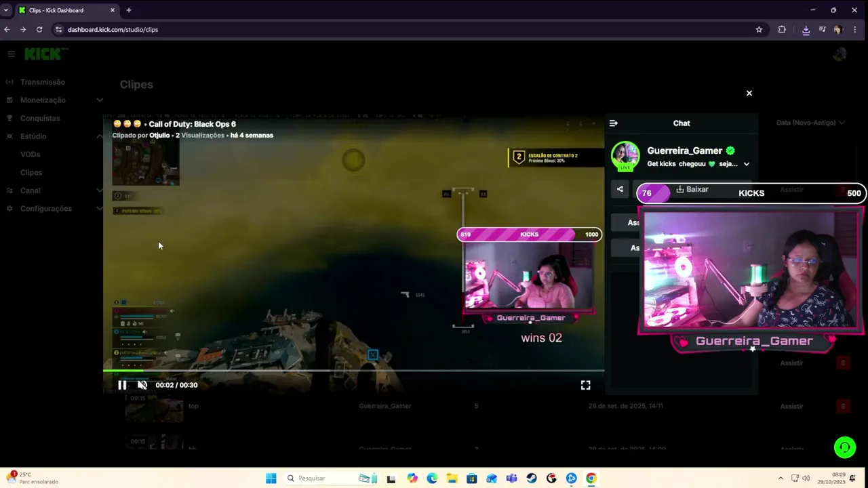Open Guerreira_Gamer live avatar
The height and width of the screenshot is (488, 868).
pos(625,156)
